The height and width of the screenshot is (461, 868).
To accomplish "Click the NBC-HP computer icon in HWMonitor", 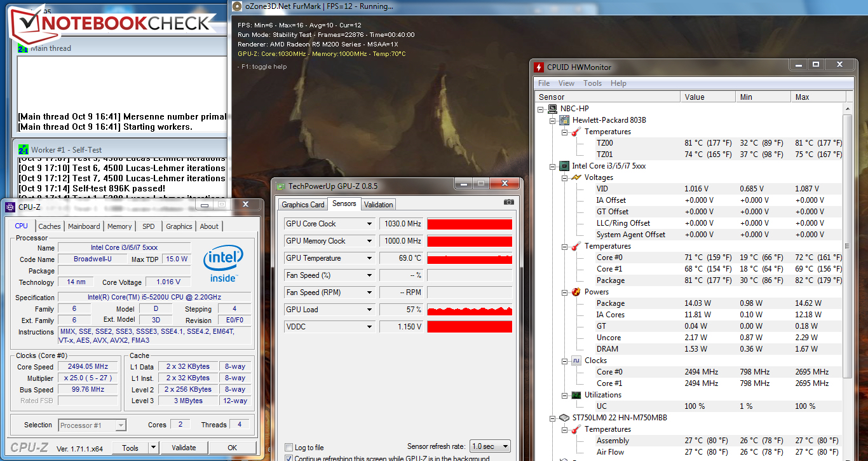I will [553, 109].
